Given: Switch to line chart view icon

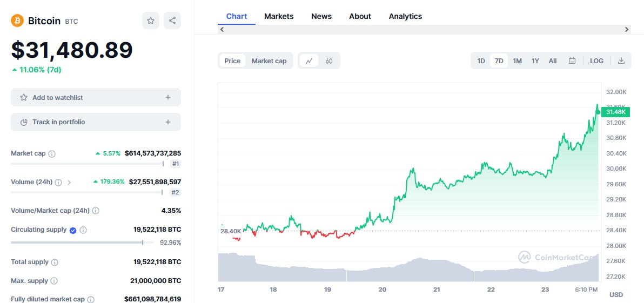Looking at the screenshot, I should point(309,61).
